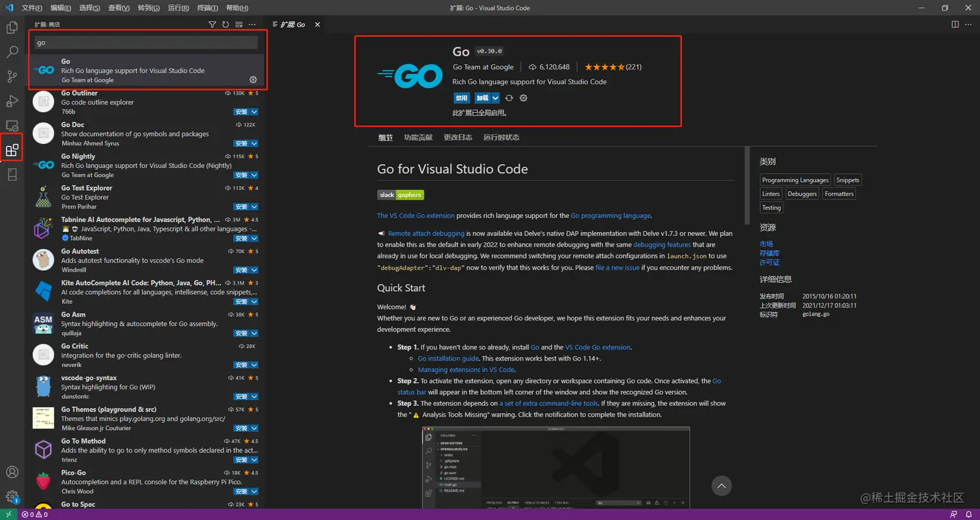This screenshot has width=980, height=520.
Task: Click the remote window status bar icon
Action: point(8,515)
